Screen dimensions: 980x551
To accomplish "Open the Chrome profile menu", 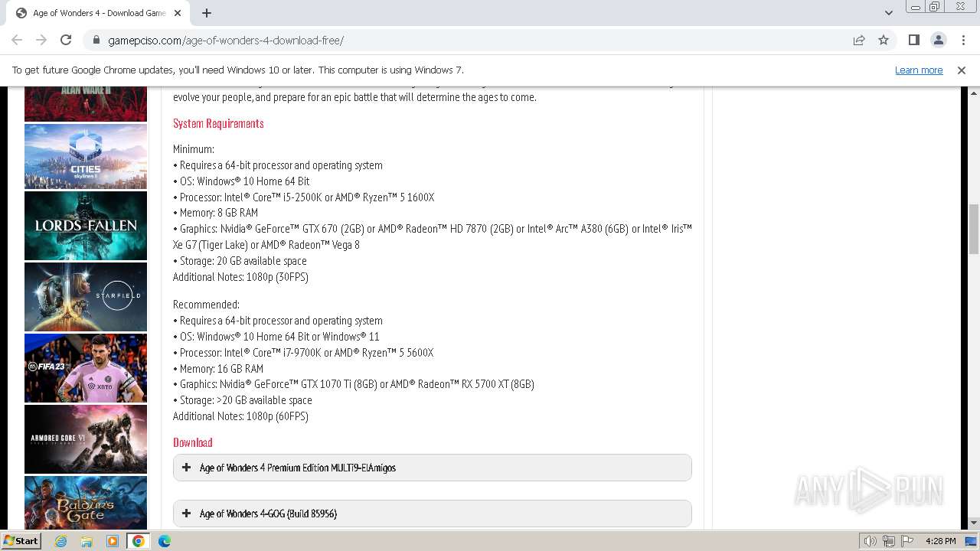I will (938, 40).
